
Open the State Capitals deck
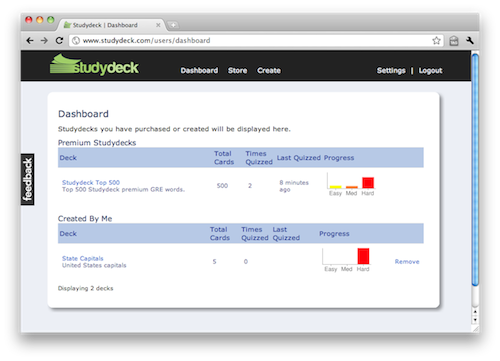point(83,258)
